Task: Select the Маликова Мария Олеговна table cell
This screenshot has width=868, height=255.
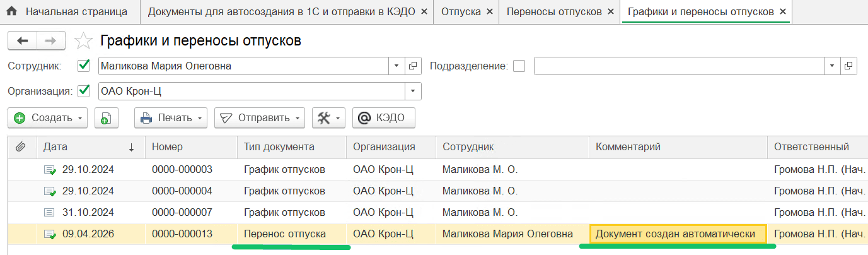Action: (x=512, y=234)
